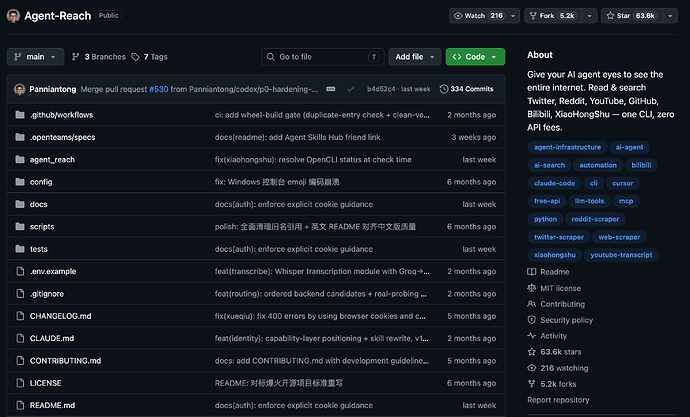Click the file icon for CLAUDE.md

pos(20,338)
